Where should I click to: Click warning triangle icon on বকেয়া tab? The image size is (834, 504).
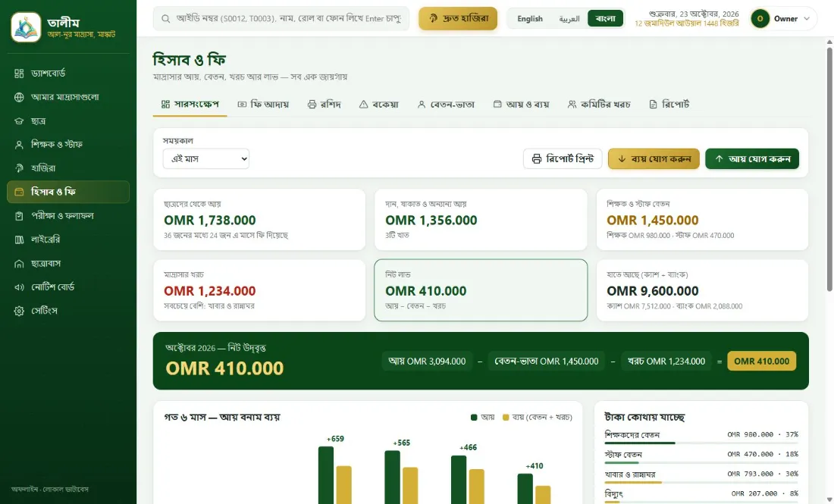[x=364, y=104]
